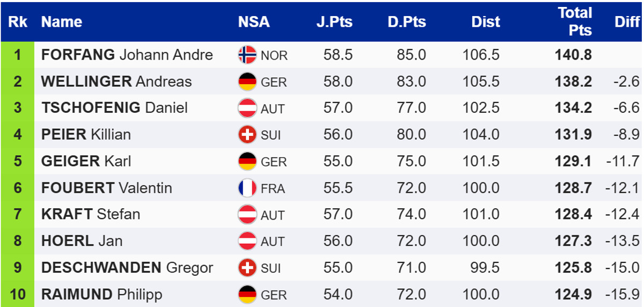Click the green rank 10 cell

pos(18,295)
